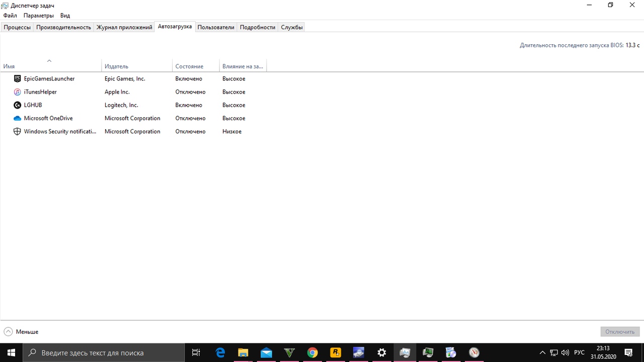This screenshot has width=644, height=362.
Task: Click the Высокое impact value for LGHUB
Action: [234, 105]
